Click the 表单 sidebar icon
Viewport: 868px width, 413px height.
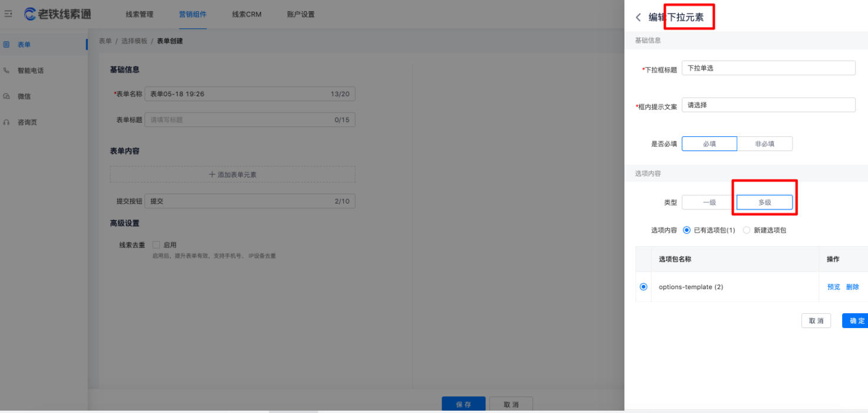pyautogui.click(x=6, y=44)
